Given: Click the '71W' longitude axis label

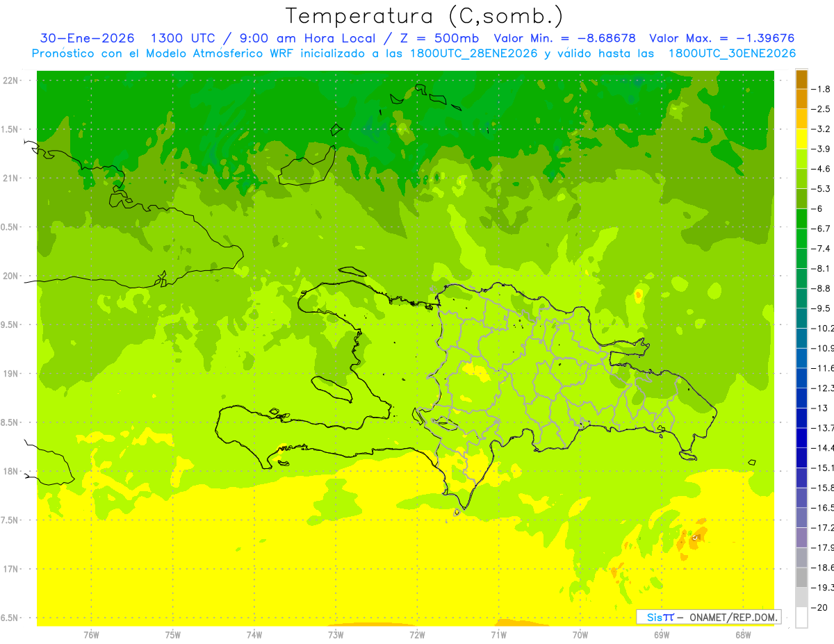Looking at the screenshot, I should click(x=498, y=635).
